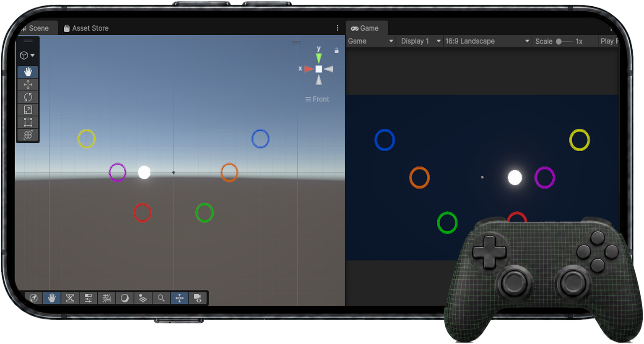Viewport: 644px width, 344px height.
Task: Toggle the orientation gizmo lock icon
Action: (336, 50)
